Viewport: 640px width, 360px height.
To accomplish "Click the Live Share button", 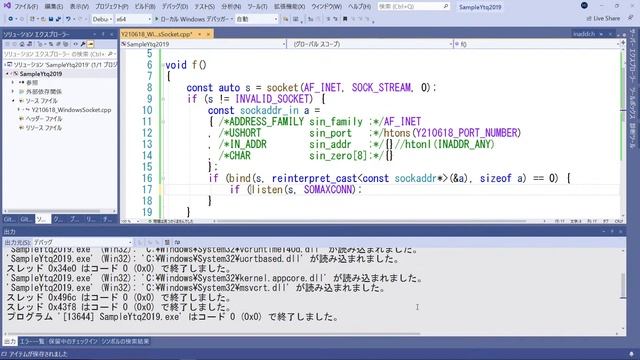I will tap(603, 18).
